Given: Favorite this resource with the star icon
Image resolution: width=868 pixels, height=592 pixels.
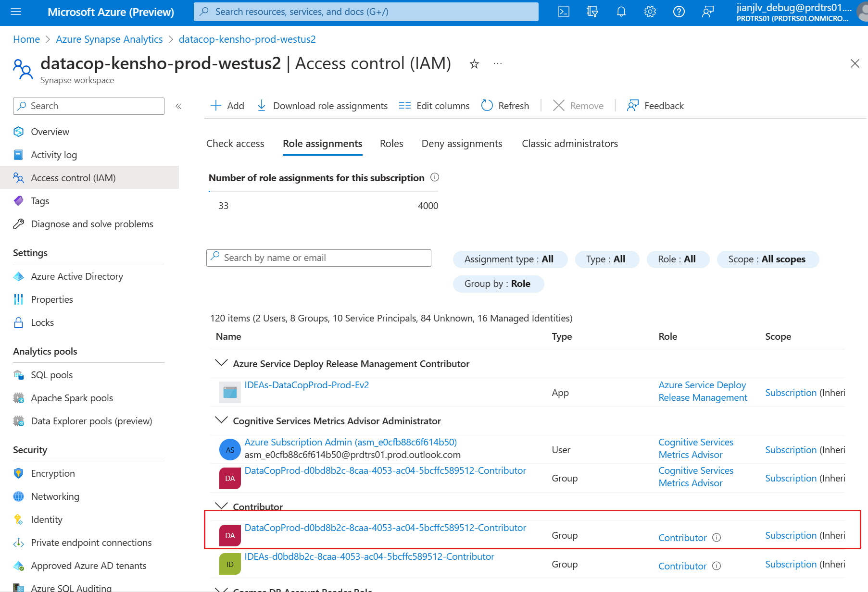Looking at the screenshot, I should pyautogui.click(x=474, y=64).
